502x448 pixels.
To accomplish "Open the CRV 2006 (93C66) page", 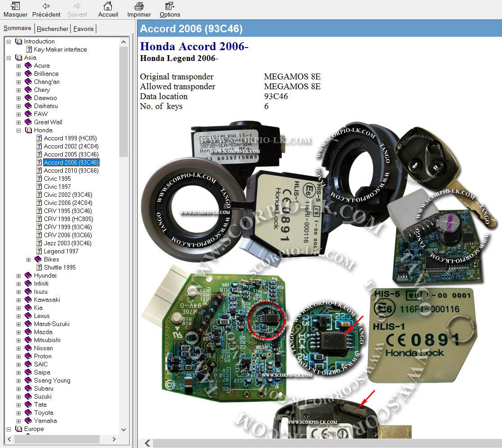I will click(x=67, y=235).
